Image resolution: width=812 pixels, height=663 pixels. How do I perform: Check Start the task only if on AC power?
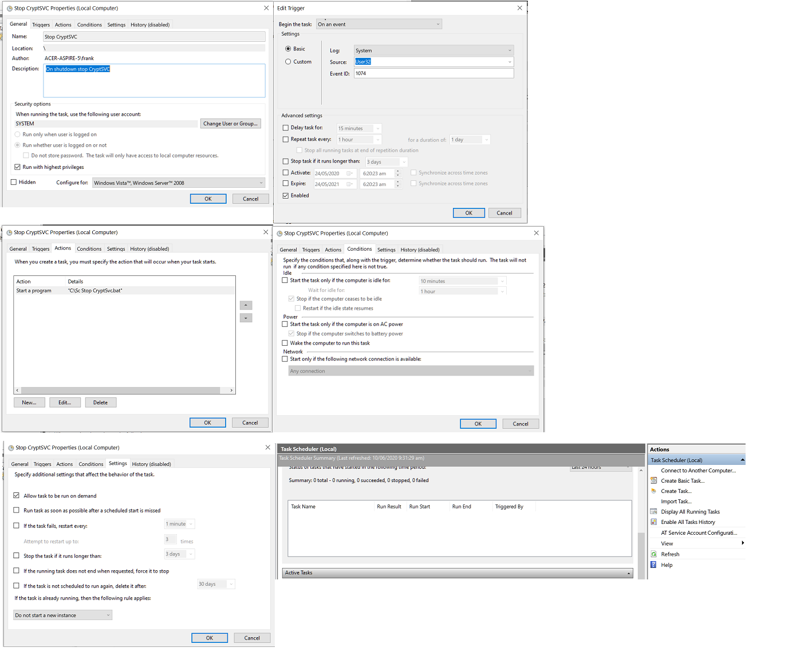(x=285, y=324)
